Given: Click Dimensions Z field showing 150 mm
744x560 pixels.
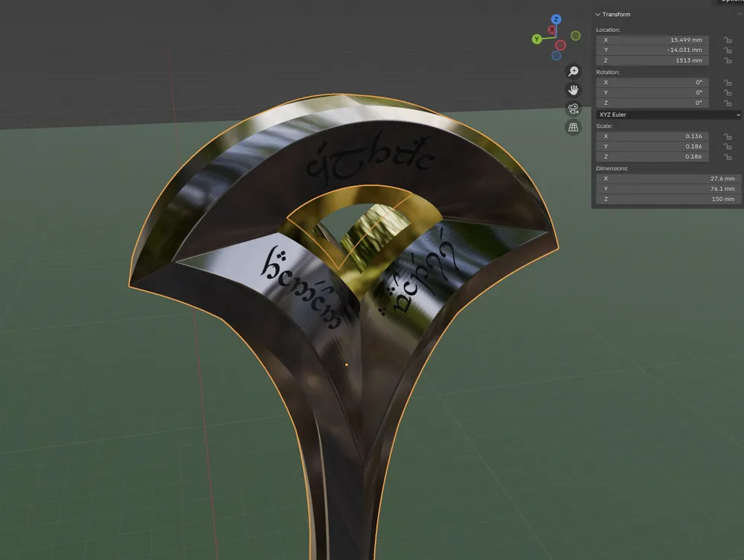Looking at the screenshot, I should (668, 199).
